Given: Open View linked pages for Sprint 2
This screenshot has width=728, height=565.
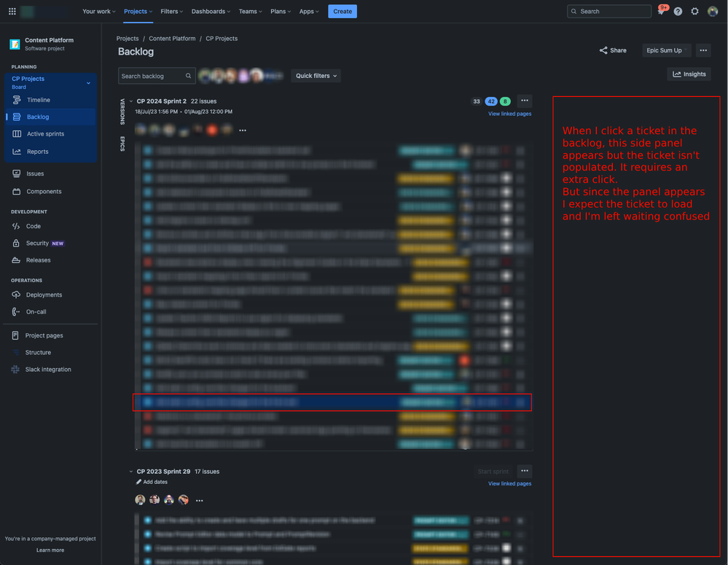Looking at the screenshot, I should tap(509, 114).
